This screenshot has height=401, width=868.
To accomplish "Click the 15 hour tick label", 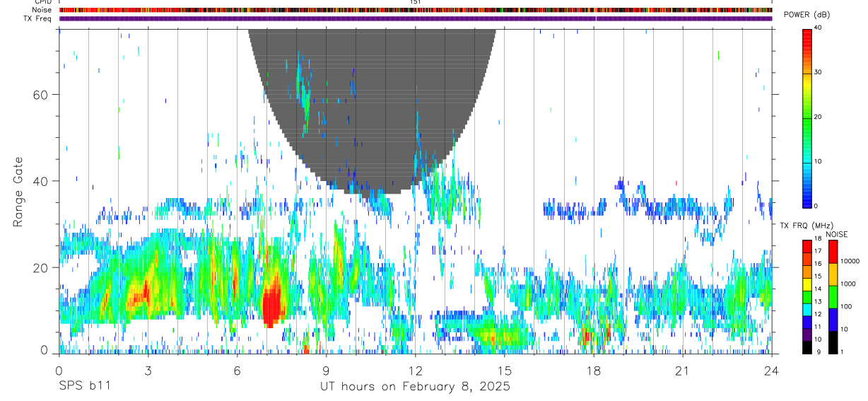I will pos(504,371).
